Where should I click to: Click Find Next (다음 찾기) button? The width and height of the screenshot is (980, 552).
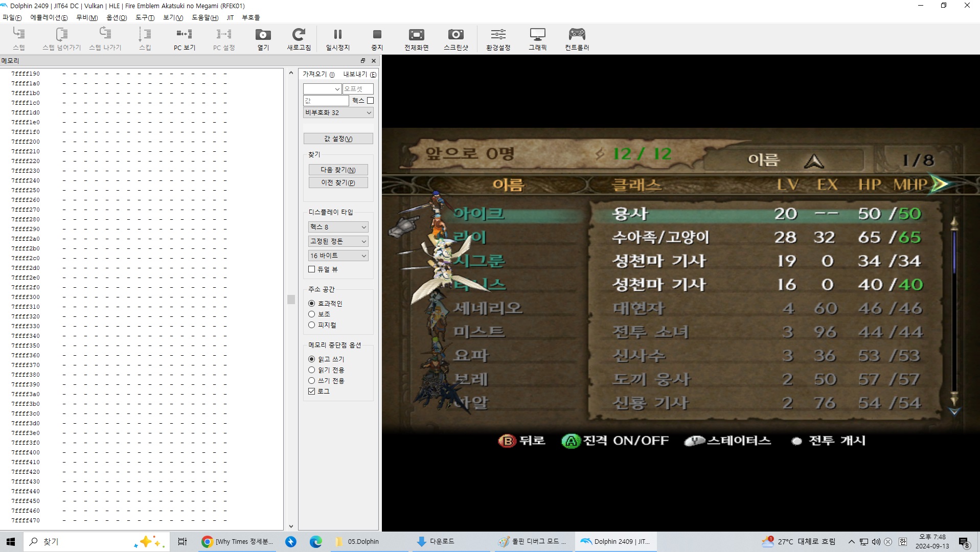(x=338, y=170)
